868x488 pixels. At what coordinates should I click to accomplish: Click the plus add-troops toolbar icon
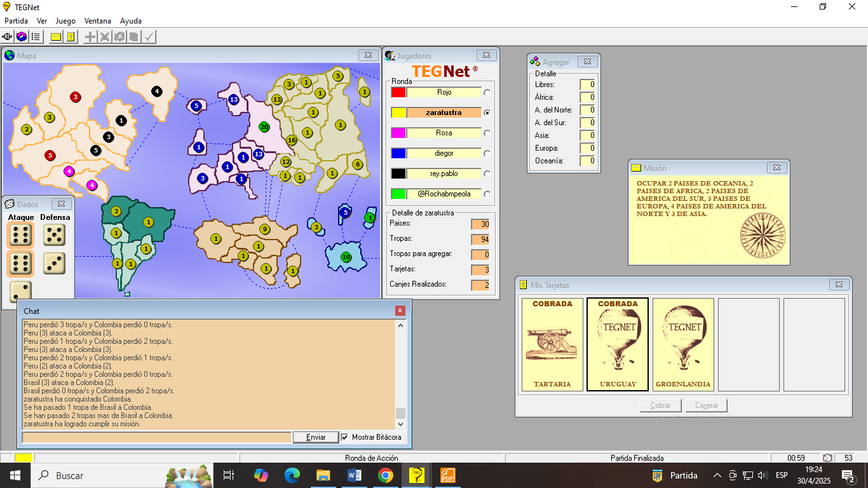[x=91, y=37]
